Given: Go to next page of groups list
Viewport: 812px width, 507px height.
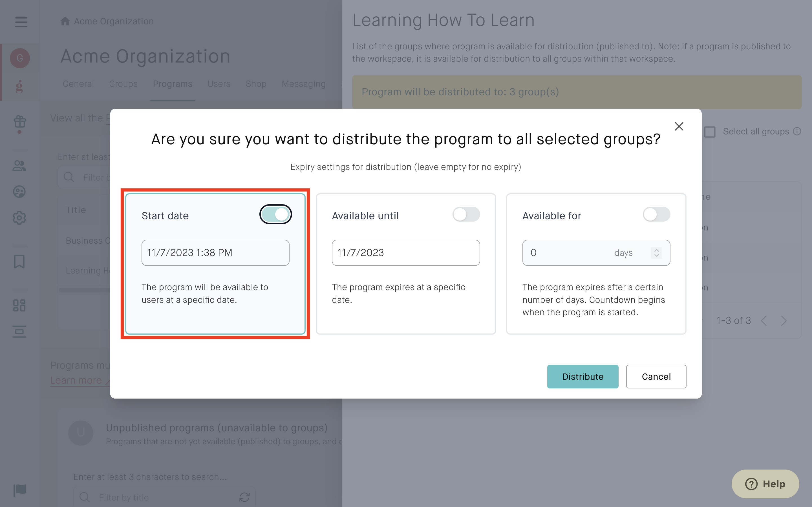Looking at the screenshot, I should pos(784,321).
